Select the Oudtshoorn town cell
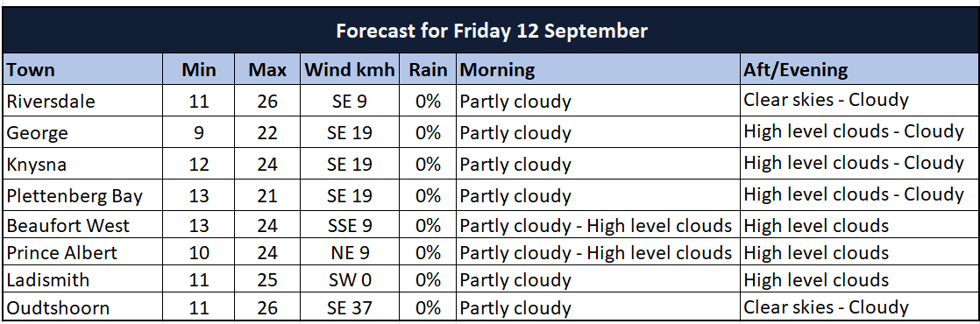 point(82,307)
